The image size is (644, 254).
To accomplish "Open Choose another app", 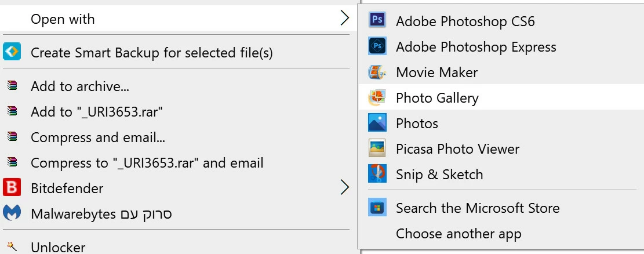I will [458, 234].
